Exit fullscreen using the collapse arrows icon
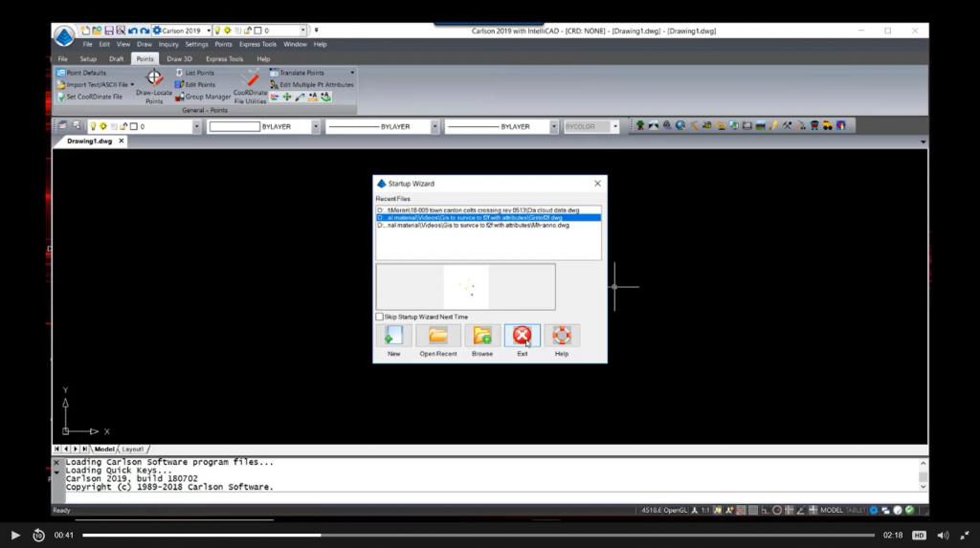The width and height of the screenshot is (980, 548). (965, 535)
